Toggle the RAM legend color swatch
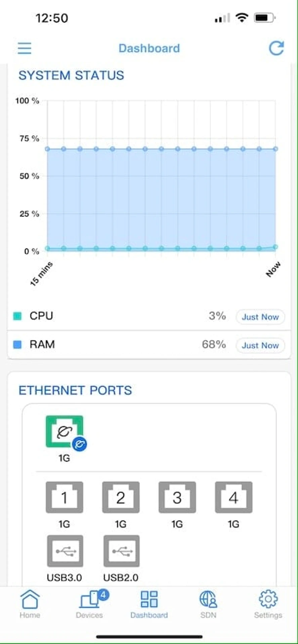The image size is (298, 644). [17, 344]
